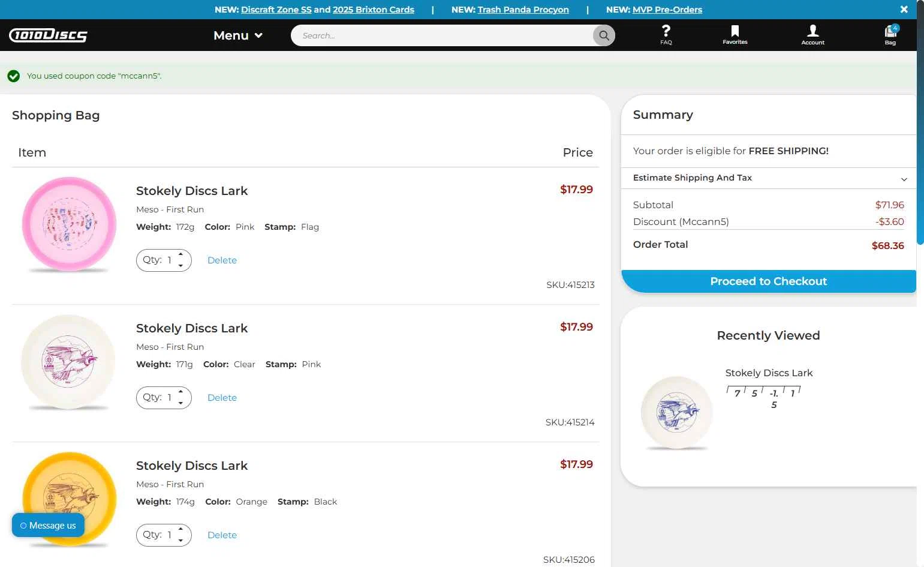Click SKU:415206 text
The width and height of the screenshot is (924, 567).
coord(568,560)
